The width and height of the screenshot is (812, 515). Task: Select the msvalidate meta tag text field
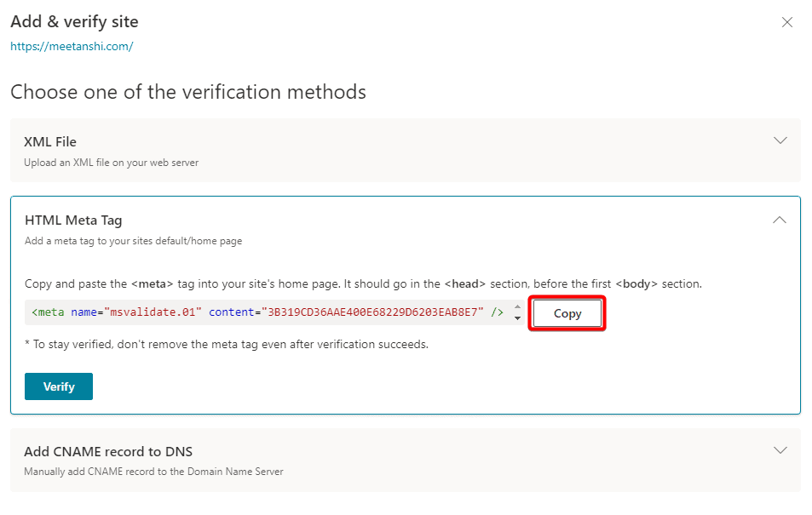(264, 312)
